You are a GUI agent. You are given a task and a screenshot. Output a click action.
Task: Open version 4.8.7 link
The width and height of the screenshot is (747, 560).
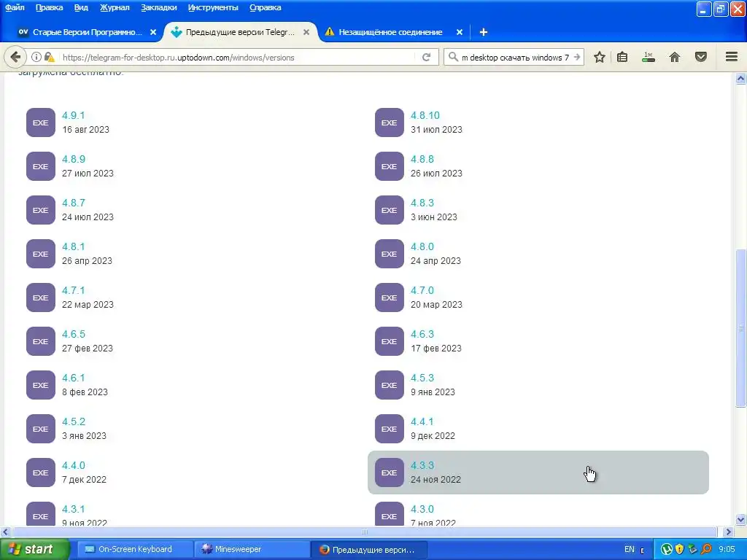coord(74,203)
